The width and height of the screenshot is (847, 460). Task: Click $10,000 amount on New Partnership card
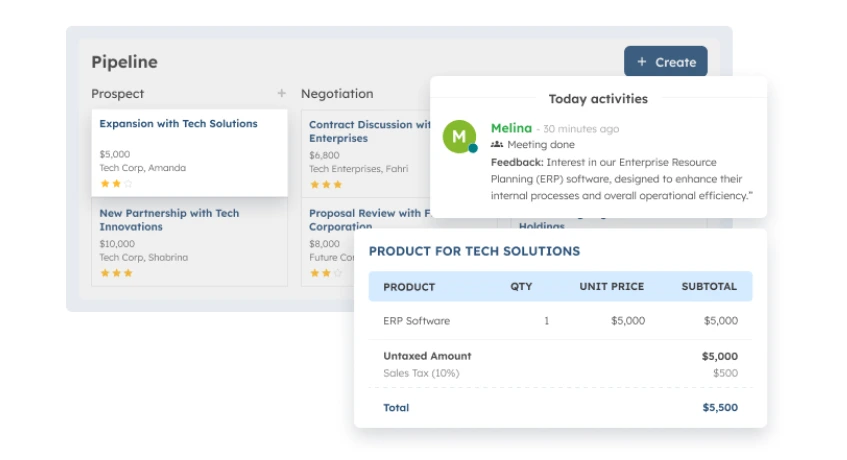[x=117, y=244]
